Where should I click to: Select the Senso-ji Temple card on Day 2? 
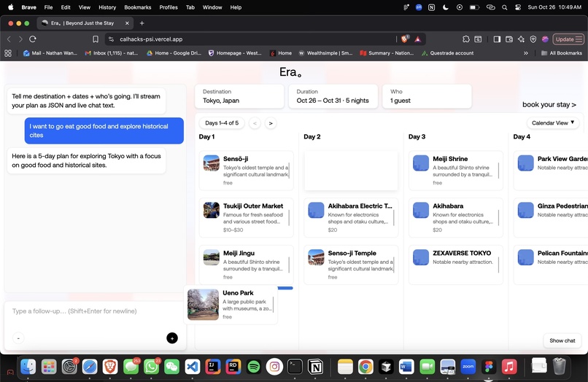pyautogui.click(x=351, y=265)
